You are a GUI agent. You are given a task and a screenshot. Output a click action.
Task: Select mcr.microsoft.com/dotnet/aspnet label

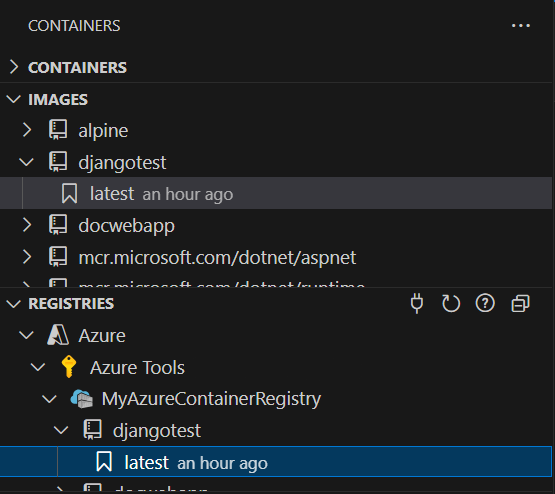pyautogui.click(x=217, y=258)
